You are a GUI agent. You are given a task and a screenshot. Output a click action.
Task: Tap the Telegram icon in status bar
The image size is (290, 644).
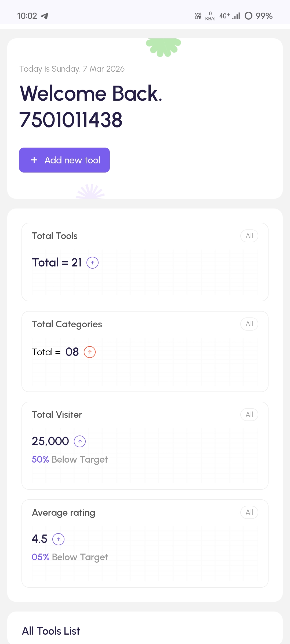tap(45, 16)
